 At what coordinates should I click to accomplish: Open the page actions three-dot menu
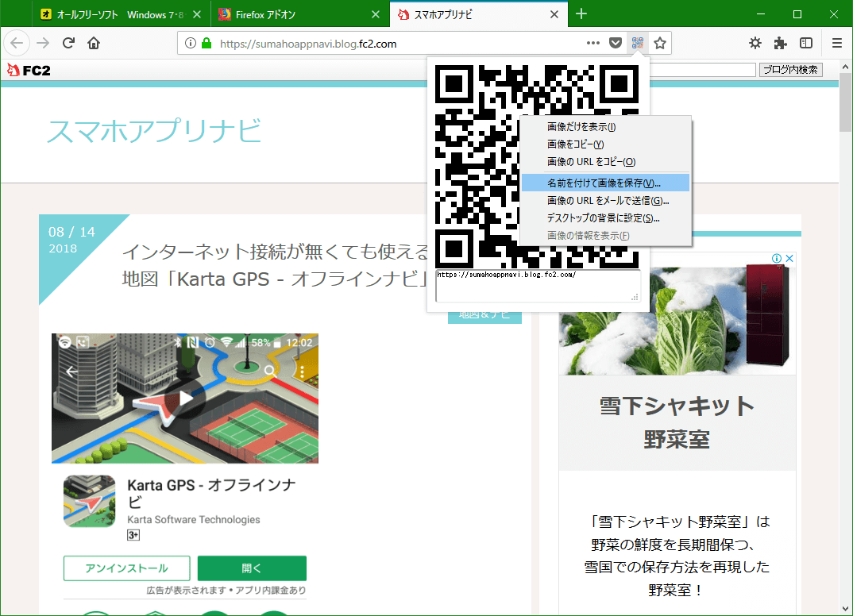593,43
